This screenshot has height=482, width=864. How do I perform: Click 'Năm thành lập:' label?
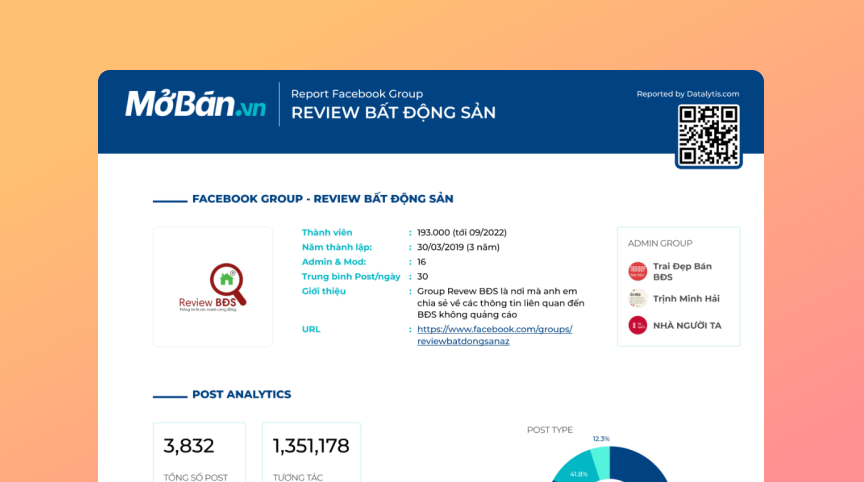337,247
